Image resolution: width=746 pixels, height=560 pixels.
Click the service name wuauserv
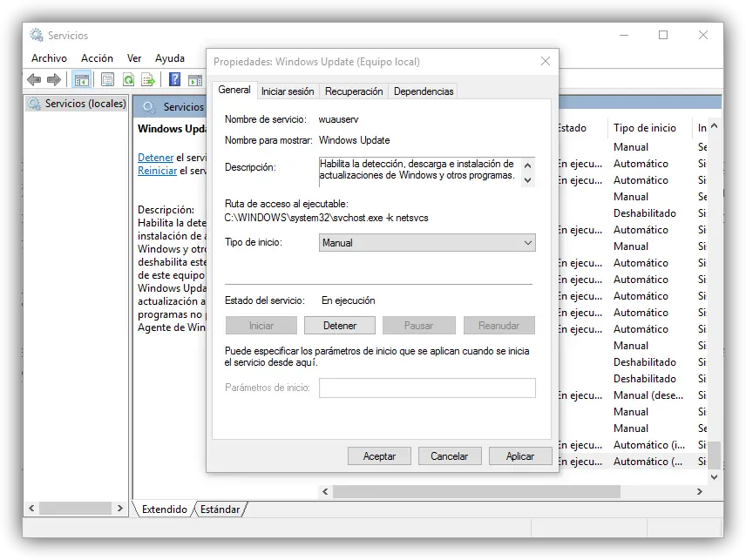tap(338, 119)
